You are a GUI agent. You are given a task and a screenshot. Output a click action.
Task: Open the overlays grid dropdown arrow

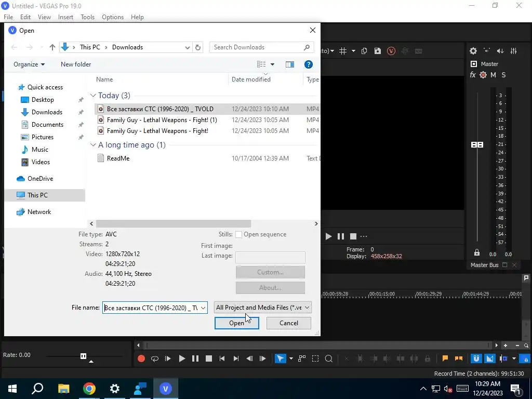353,51
